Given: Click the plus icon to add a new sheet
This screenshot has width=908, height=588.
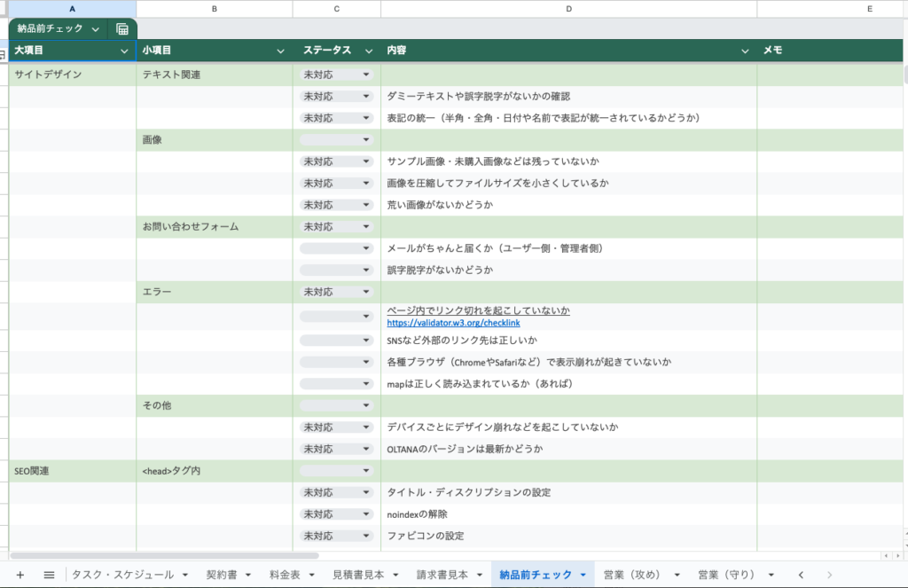Looking at the screenshot, I should point(20,575).
